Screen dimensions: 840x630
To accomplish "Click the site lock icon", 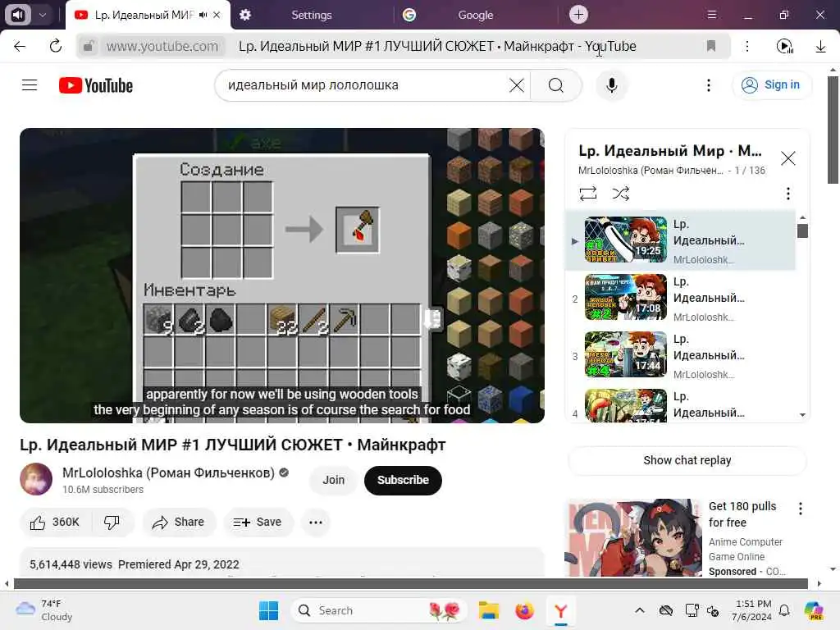I will (89, 46).
